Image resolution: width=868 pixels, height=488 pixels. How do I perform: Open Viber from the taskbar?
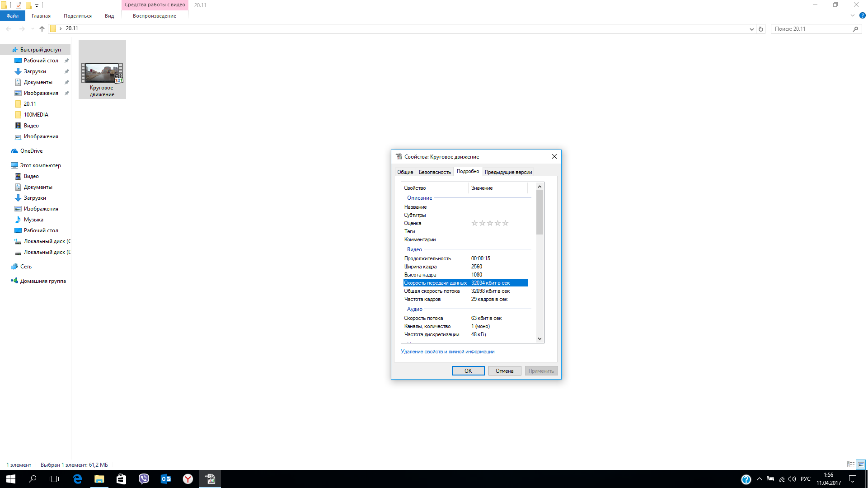(x=144, y=479)
